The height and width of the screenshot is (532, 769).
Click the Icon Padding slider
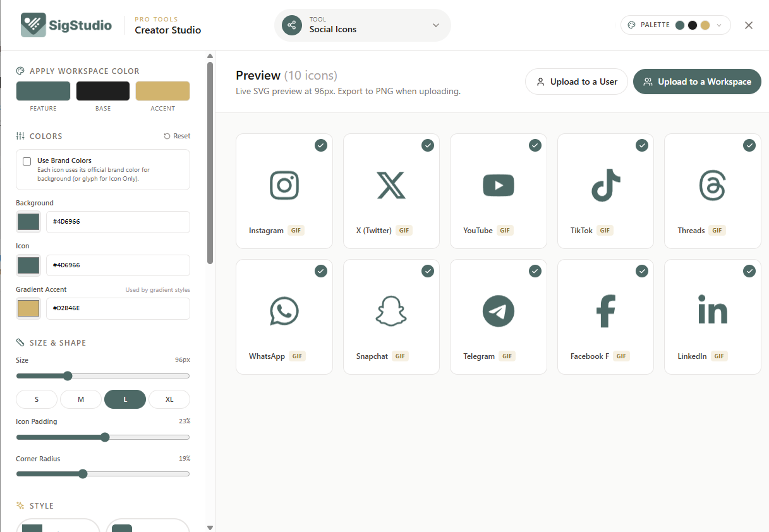(103, 437)
